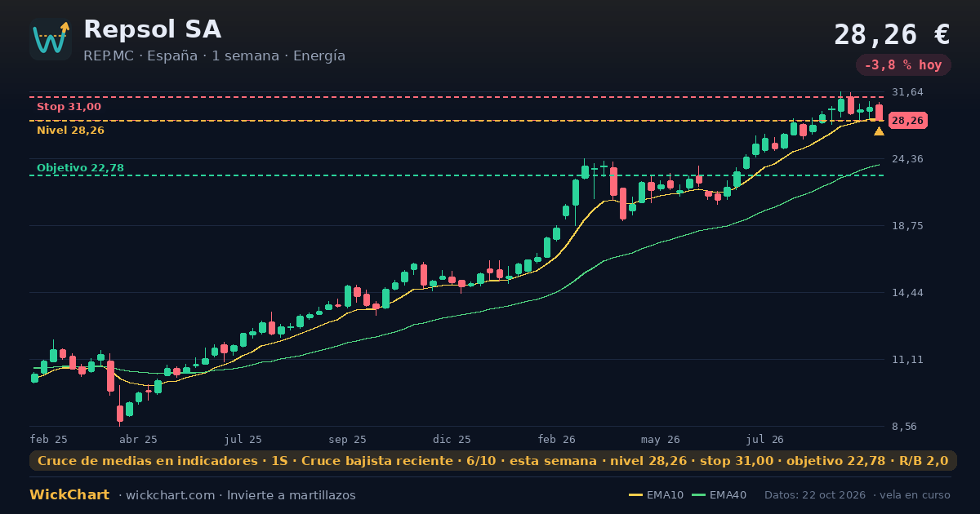Click the red 28,26 price axis tag
980x514 pixels.
click(907, 121)
